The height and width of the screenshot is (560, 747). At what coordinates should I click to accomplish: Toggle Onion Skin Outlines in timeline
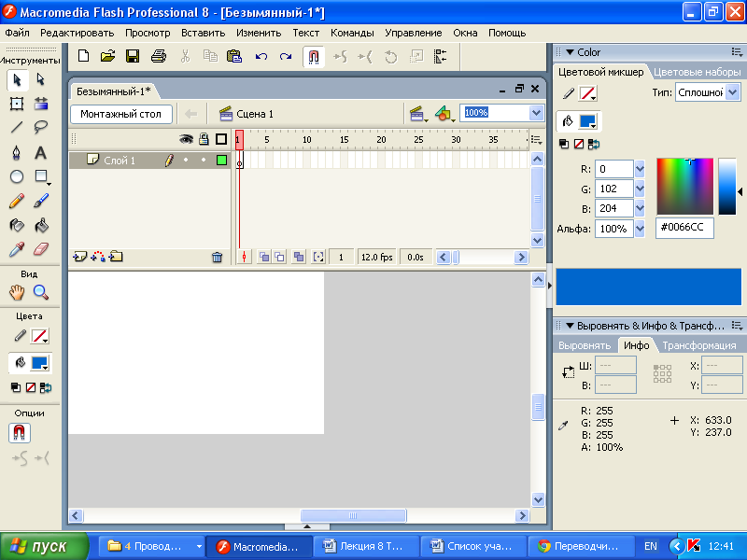279,258
